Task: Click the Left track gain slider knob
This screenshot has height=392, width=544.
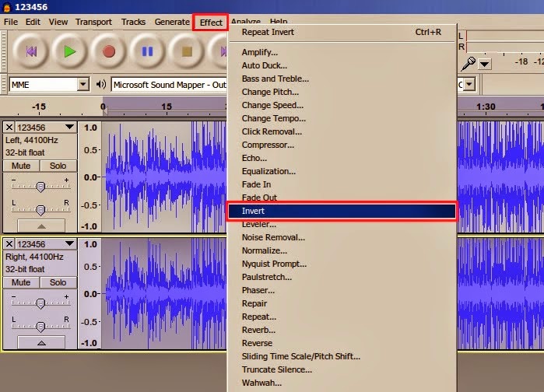Action: [x=40, y=187]
